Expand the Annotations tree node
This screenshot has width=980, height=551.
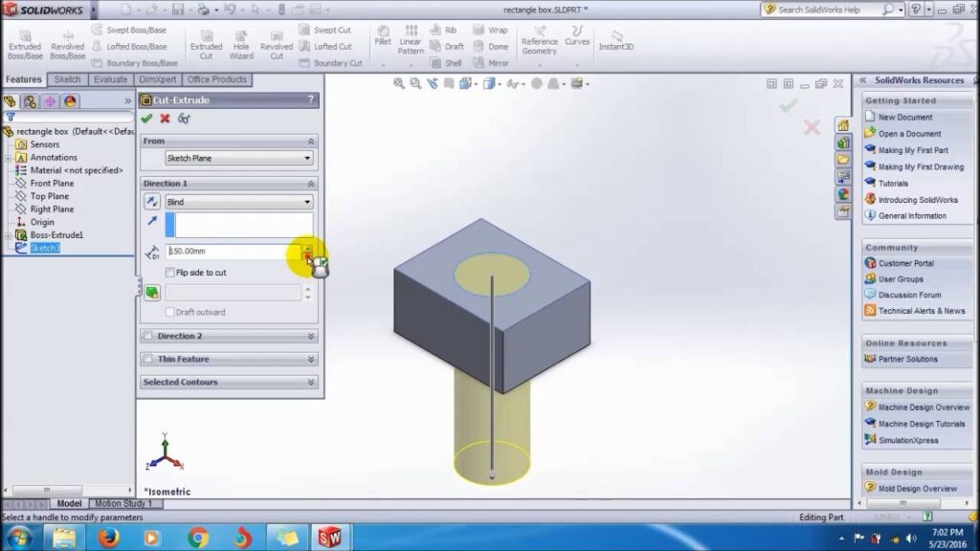point(8,158)
